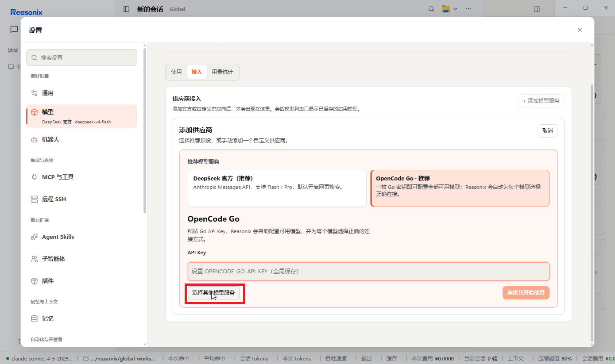Switch to the 用量统计 tab
Viewport: 615px width, 364px height.
[x=222, y=72]
